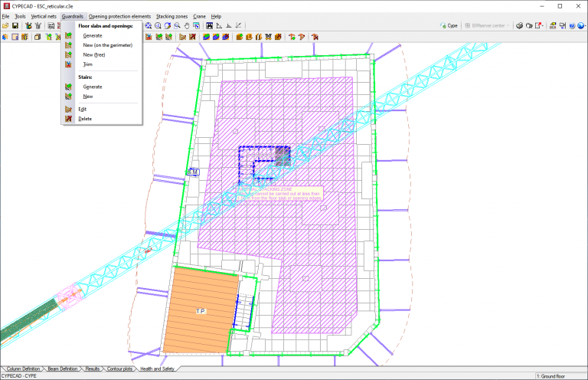The image size is (588, 380).
Task: Click the Open file folder icon
Action: [5, 26]
